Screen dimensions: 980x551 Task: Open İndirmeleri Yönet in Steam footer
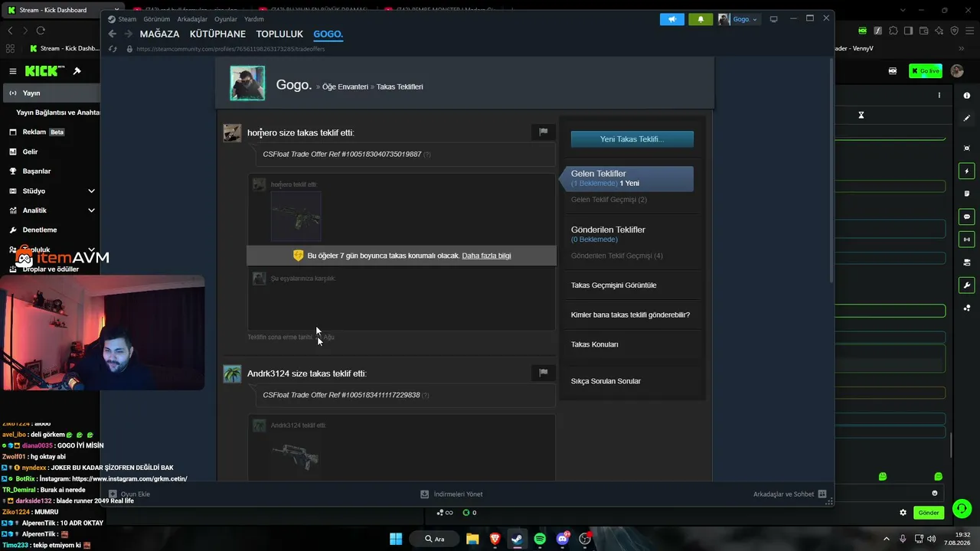[x=452, y=494]
